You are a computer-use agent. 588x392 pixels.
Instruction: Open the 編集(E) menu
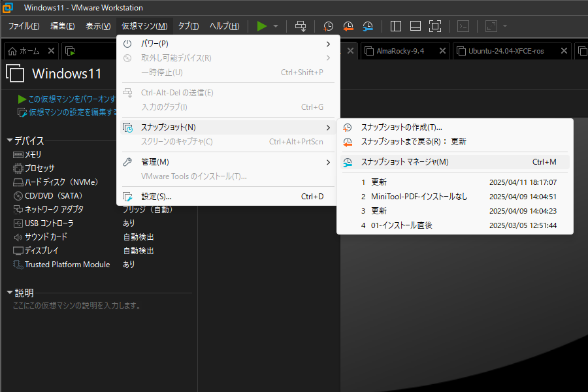[x=63, y=26]
